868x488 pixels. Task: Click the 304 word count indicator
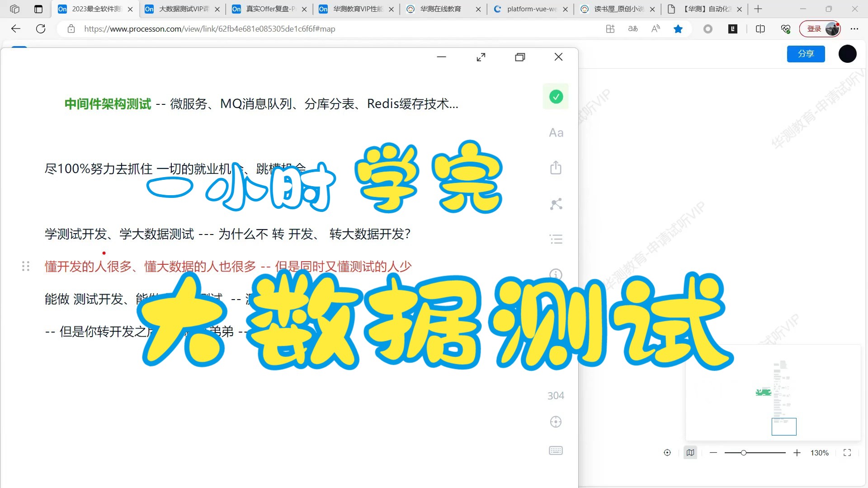coord(556,396)
